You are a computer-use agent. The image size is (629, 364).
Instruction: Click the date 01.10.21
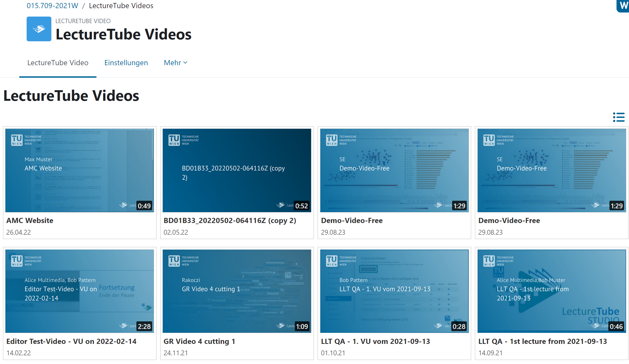tap(333, 353)
